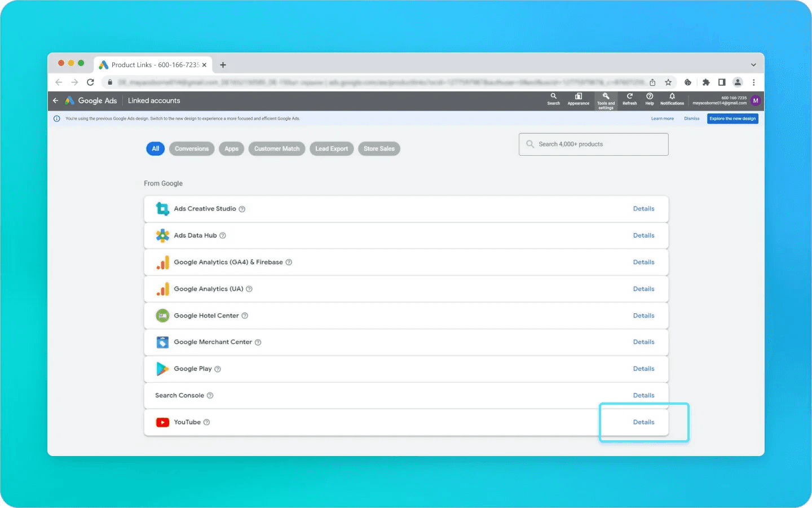Screen dimensions: 812x508
Task: Click the share icon in address bar
Action: tap(652, 82)
